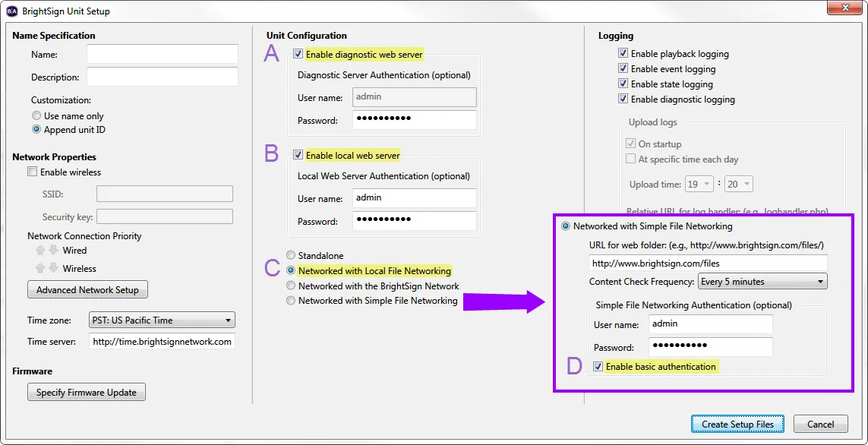Open the upload time hour dropdown

pos(699,184)
